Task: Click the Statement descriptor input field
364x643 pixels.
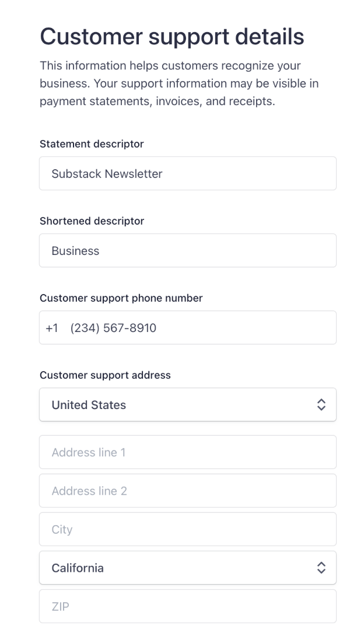Action: coord(187,173)
